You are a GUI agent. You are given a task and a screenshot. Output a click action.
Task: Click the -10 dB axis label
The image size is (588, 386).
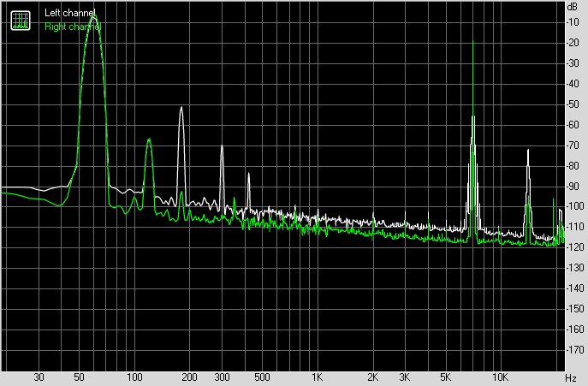tap(573, 22)
